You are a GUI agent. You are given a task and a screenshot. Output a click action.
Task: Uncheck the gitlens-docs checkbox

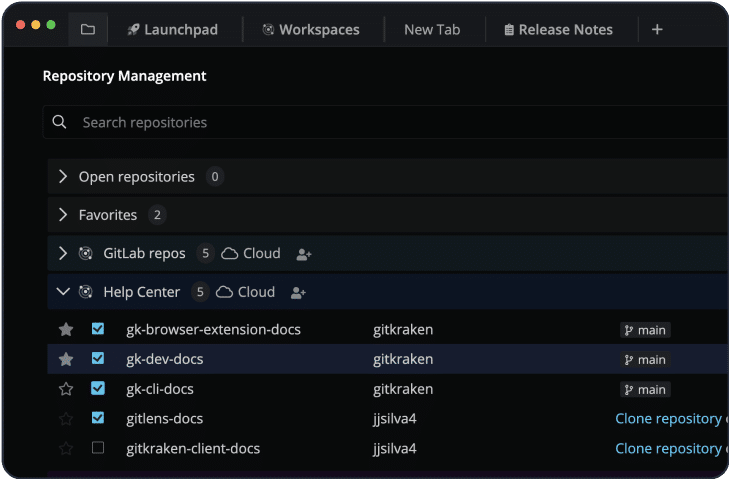tap(98, 418)
